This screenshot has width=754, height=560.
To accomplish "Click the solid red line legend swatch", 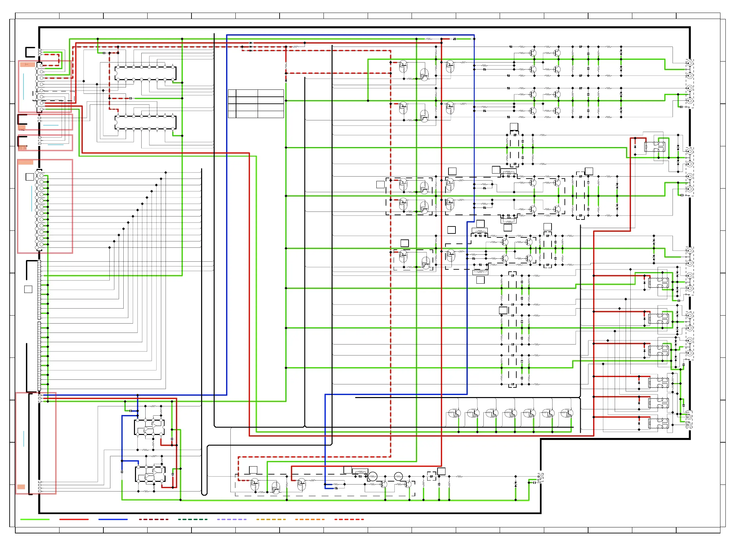I will [74, 519].
